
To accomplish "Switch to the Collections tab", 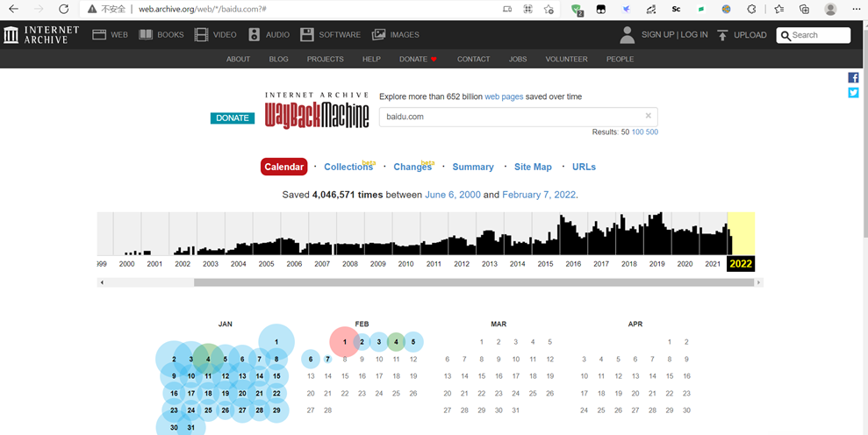I will point(348,167).
